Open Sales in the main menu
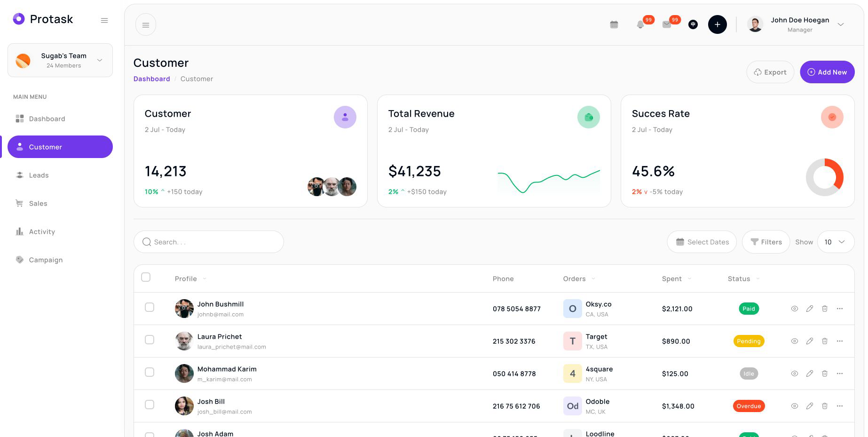Viewport: 868px width, 437px height. 60,203
